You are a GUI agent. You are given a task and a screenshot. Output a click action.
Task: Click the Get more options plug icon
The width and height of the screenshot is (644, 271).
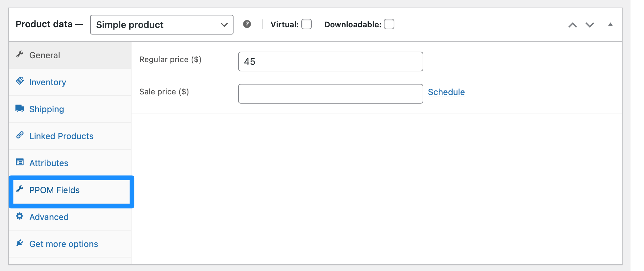click(20, 243)
